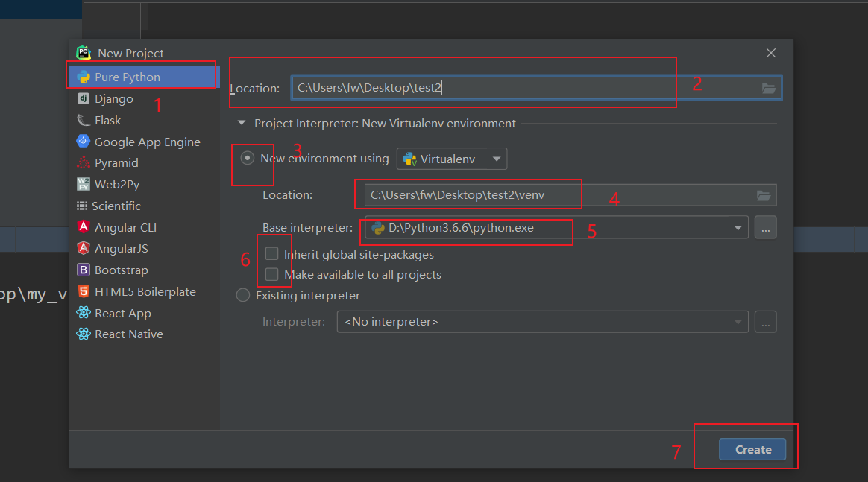The height and width of the screenshot is (482, 868).
Task: Open the No interpreter dropdown
Action: (x=543, y=322)
